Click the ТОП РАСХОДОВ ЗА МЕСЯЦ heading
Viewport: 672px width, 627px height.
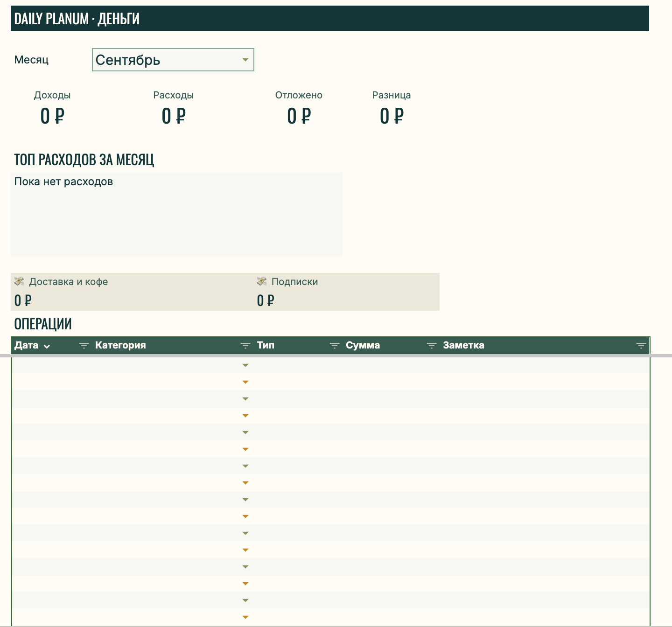point(84,160)
